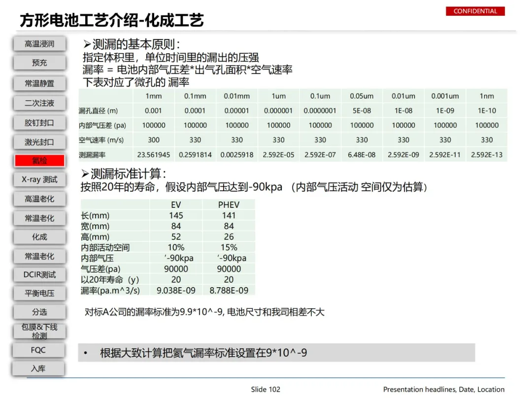Click the Slide 102 footer label
Image resolution: width=532 pixels, height=399 pixels.
click(266, 390)
